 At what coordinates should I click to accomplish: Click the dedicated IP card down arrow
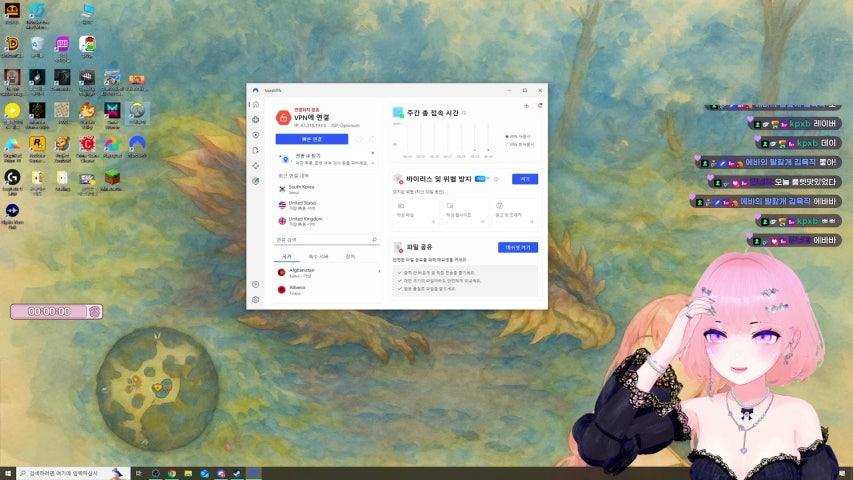pos(373,163)
